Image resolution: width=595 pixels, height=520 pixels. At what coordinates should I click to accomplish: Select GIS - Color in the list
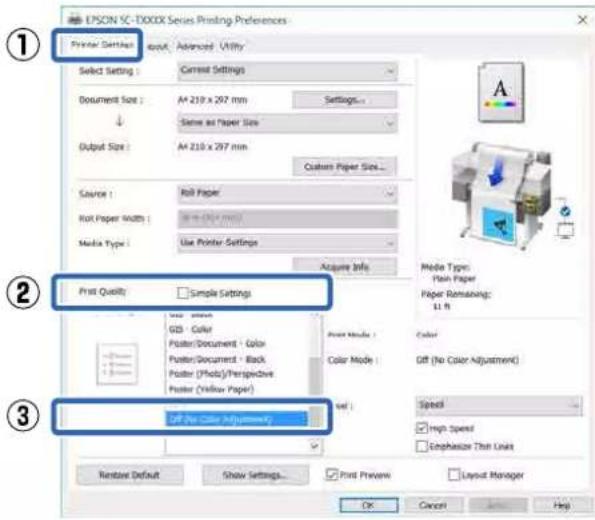coord(190,329)
